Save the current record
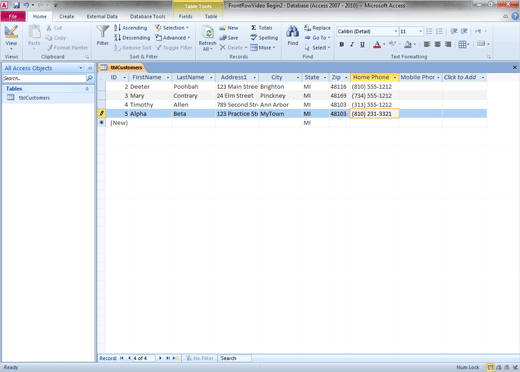Screen dimensions: 520x372 click(x=229, y=38)
